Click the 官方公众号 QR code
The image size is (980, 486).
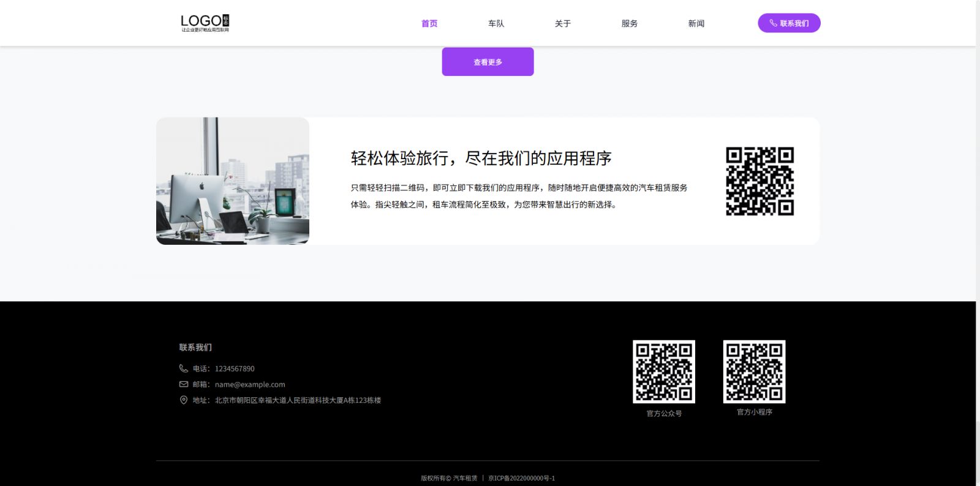click(664, 372)
